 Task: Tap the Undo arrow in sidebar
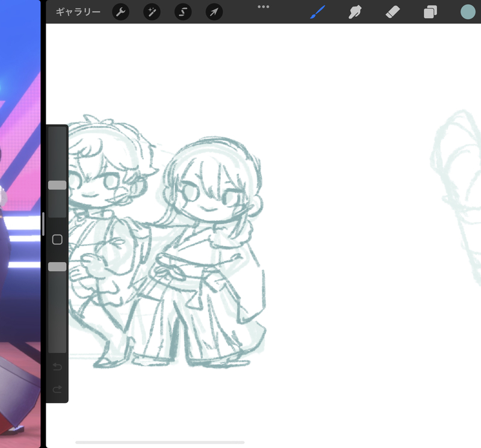57,366
